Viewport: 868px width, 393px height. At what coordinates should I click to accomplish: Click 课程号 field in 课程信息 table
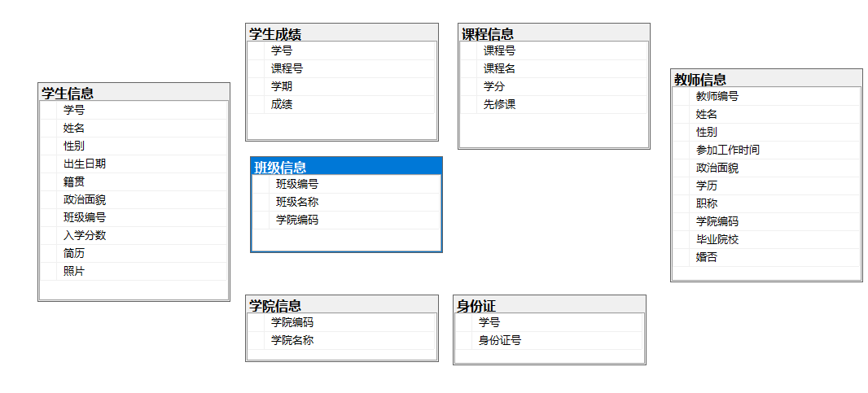(x=554, y=51)
